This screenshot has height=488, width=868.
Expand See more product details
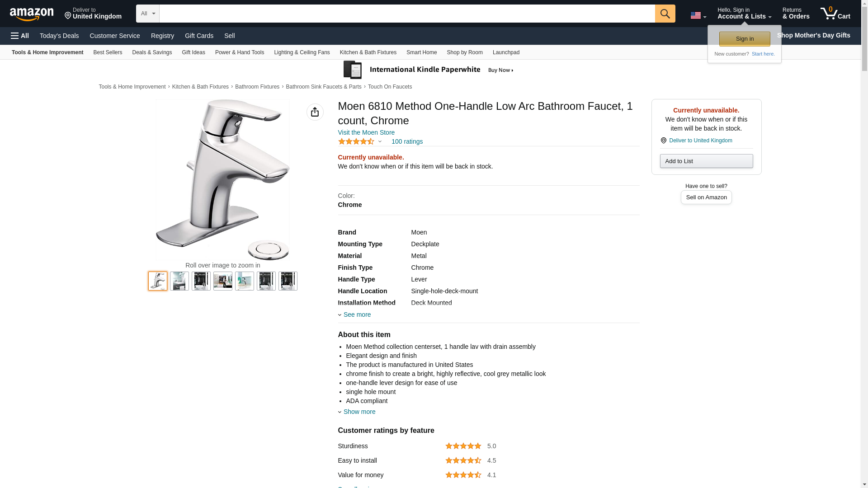[356, 314]
